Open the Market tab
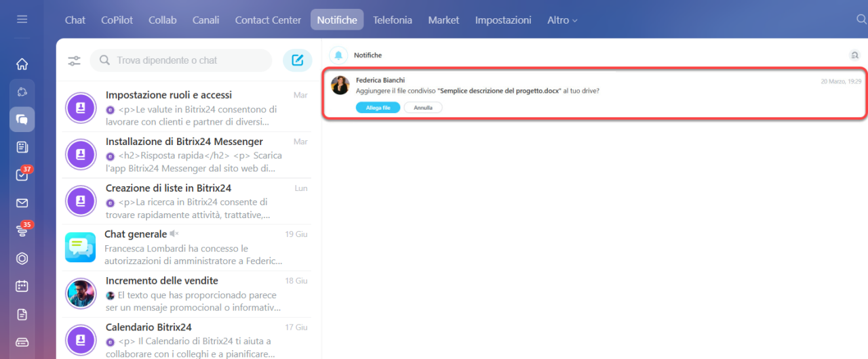Viewport: 868px width, 359px height. pyautogui.click(x=443, y=20)
